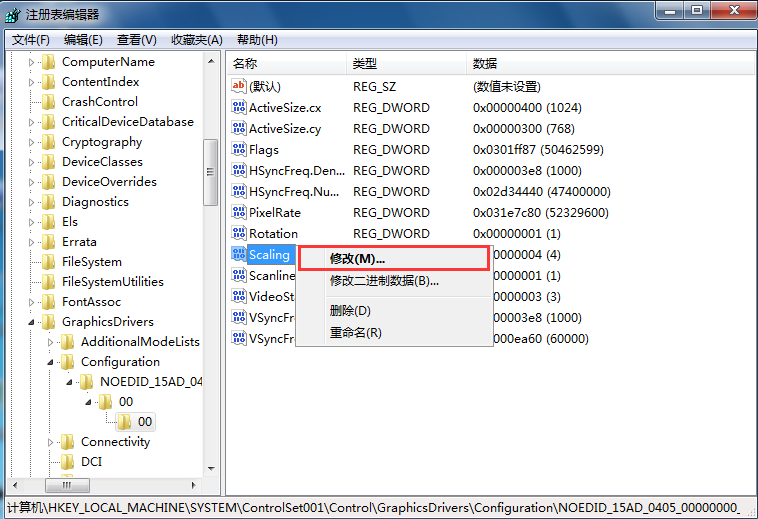Click the GraphicsDrivers folder icon
758x519 pixels.
(48, 322)
